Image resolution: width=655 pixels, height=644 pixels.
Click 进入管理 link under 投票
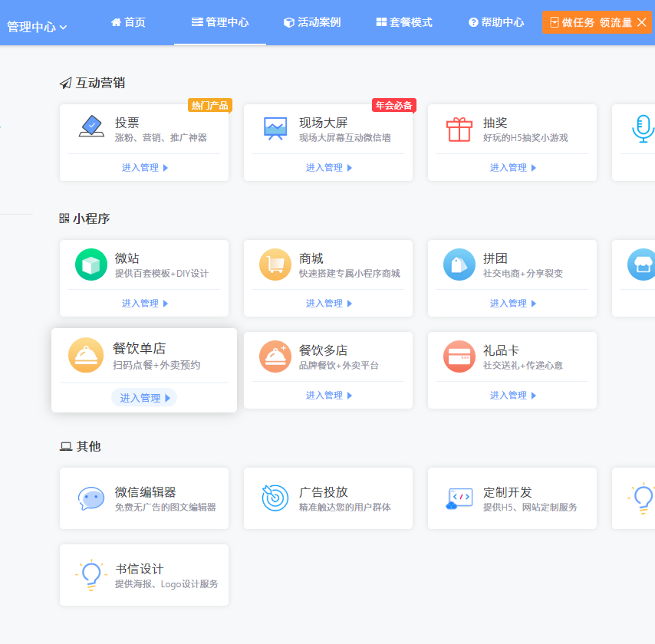[x=144, y=167]
